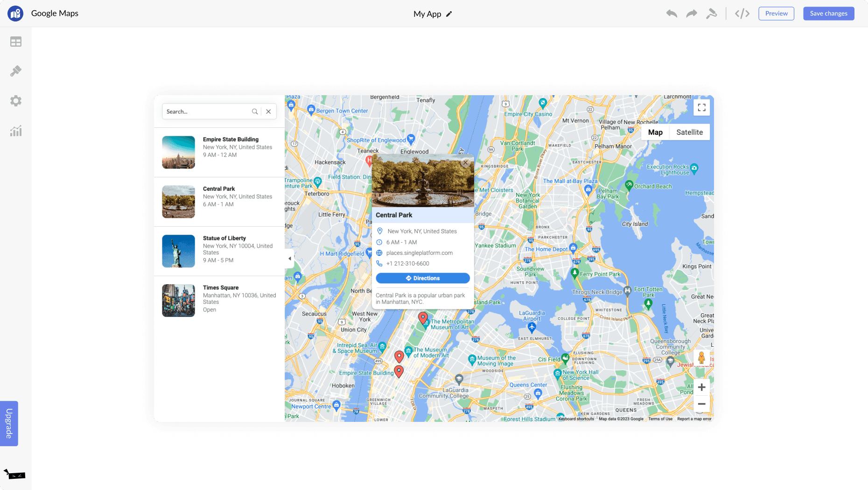Click the phone number +1 212-310-6600
This screenshot has width=868, height=490.
[x=408, y=264]
